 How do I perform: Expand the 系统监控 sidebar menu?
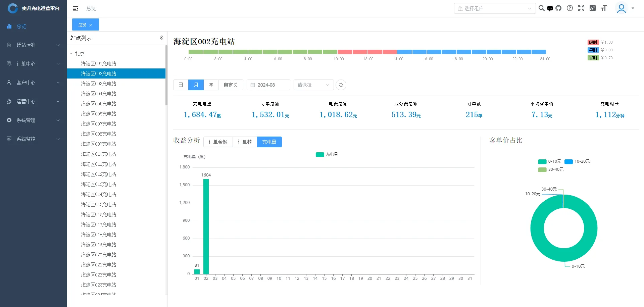coord(33,139)
